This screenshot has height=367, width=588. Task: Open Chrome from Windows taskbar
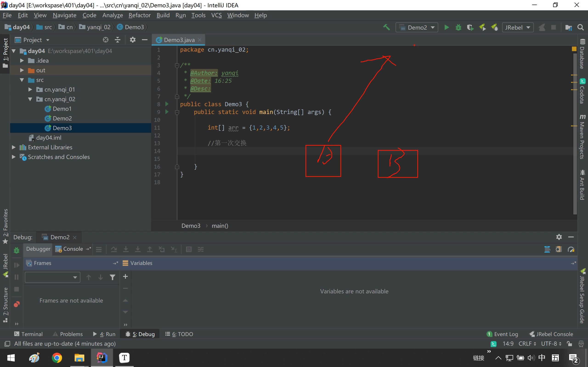click(x=57, y=358)
